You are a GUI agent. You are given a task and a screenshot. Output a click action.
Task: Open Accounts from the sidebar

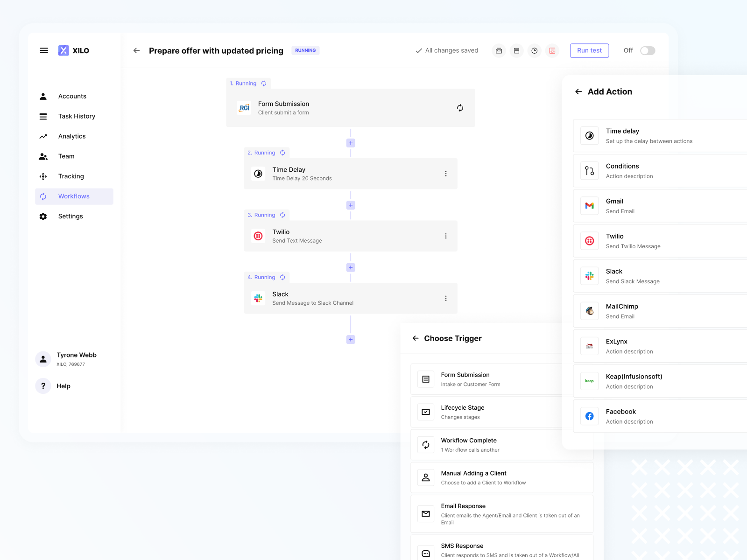click(72, 96)
